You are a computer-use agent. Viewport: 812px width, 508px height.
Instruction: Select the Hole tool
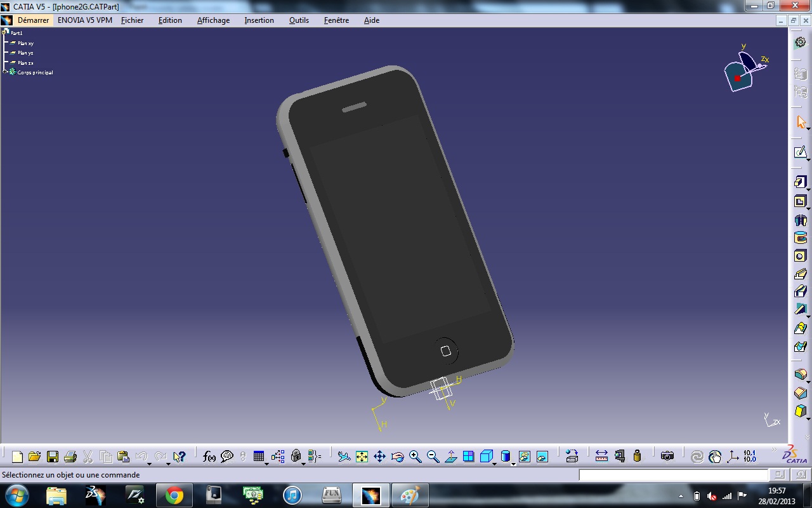click(801, 257)
